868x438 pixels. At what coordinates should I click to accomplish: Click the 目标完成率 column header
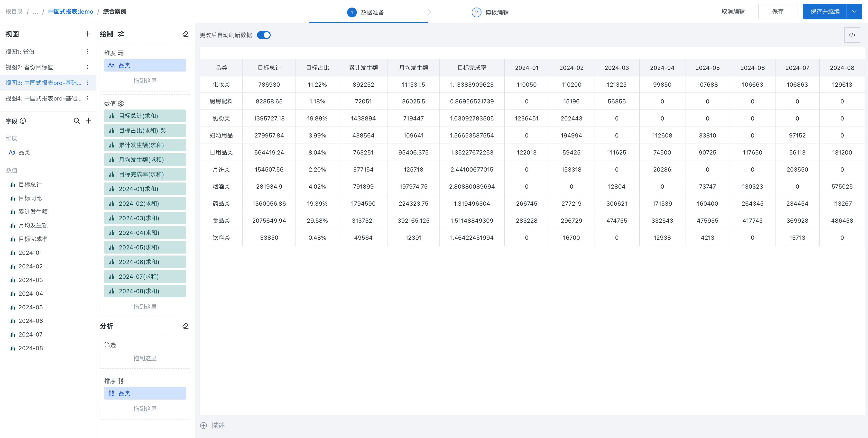click(x=472, y=68)
